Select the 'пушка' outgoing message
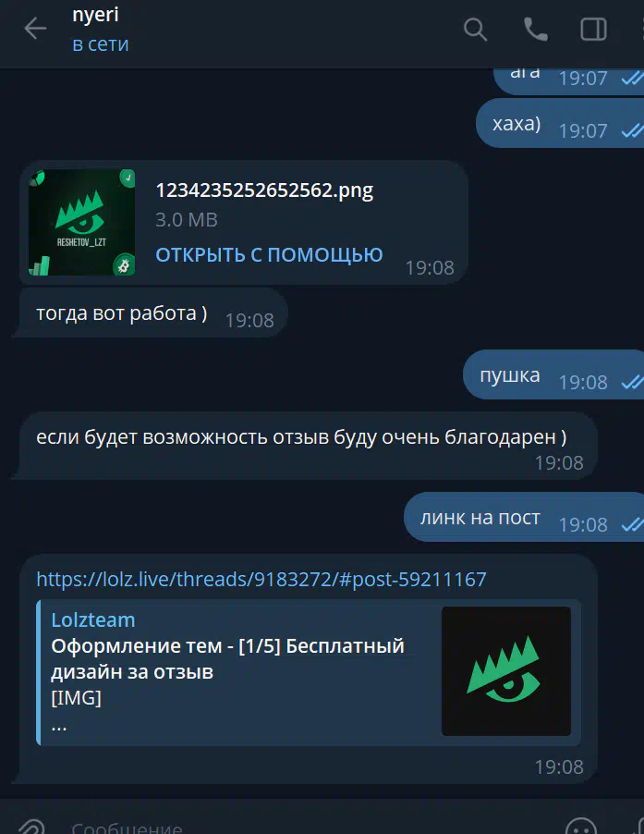The width and height of the screenshot is (644, 834). 553,374
